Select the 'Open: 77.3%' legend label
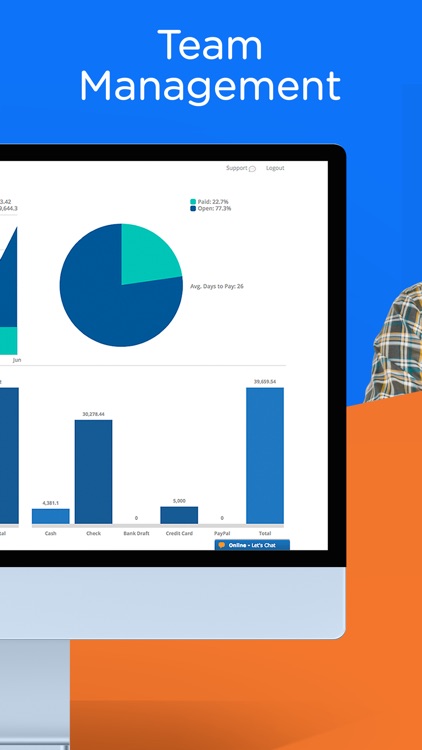Screen dimensions: 422x750 point(214,209)
